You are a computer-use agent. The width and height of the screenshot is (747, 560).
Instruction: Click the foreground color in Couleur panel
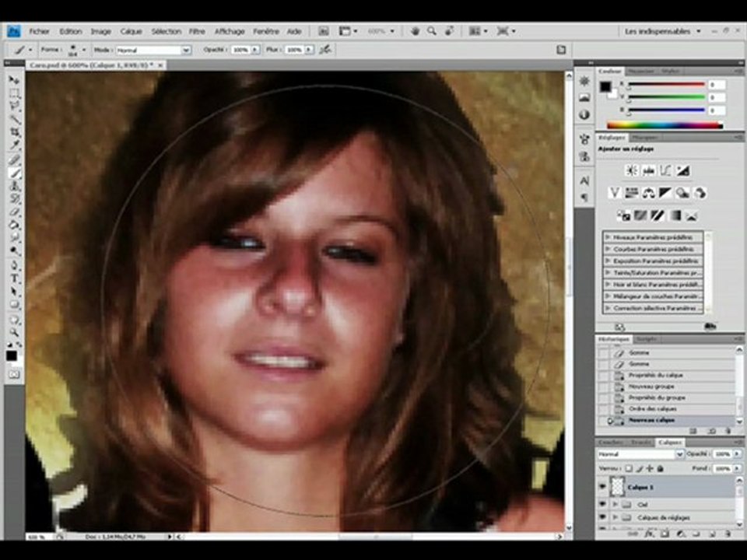click(605, 86)
